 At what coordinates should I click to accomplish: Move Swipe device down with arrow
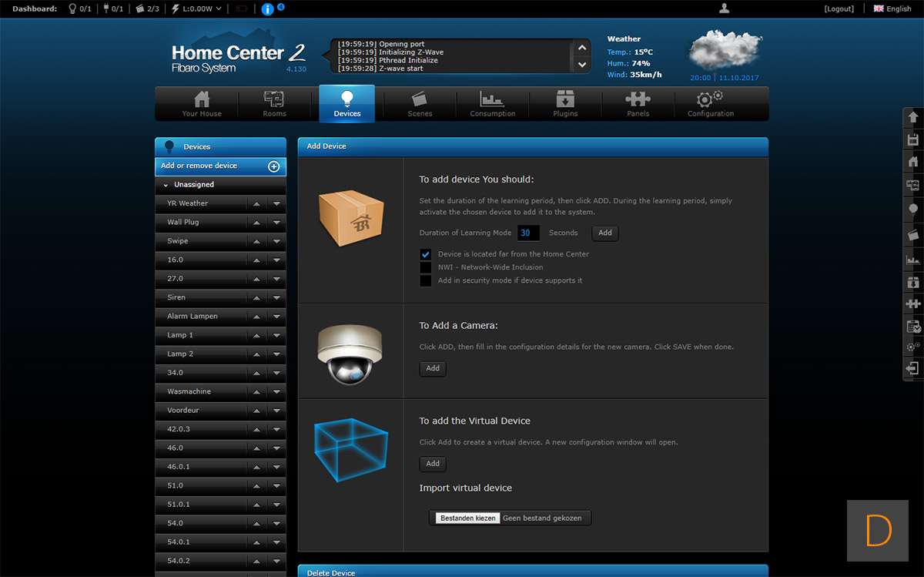coord(276,241)
